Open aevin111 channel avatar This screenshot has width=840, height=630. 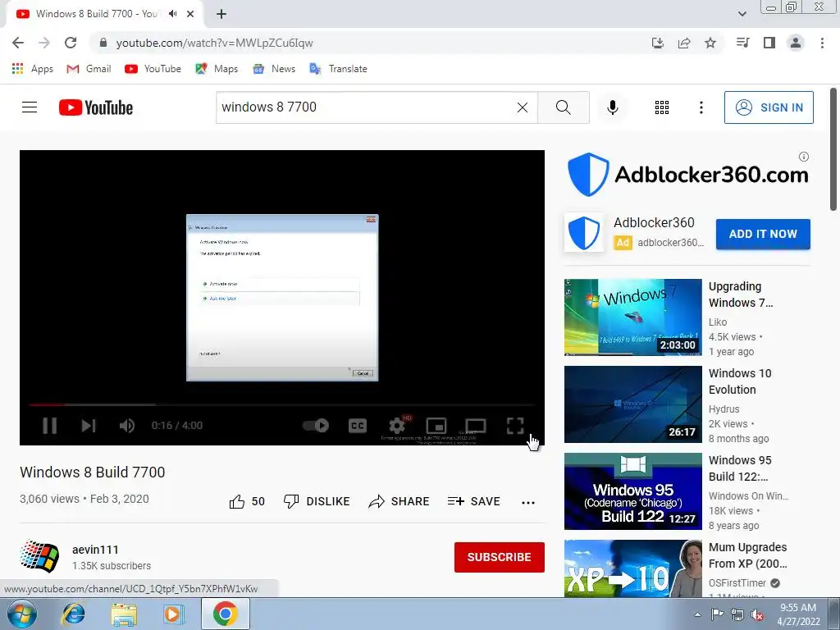click(39, 557)
